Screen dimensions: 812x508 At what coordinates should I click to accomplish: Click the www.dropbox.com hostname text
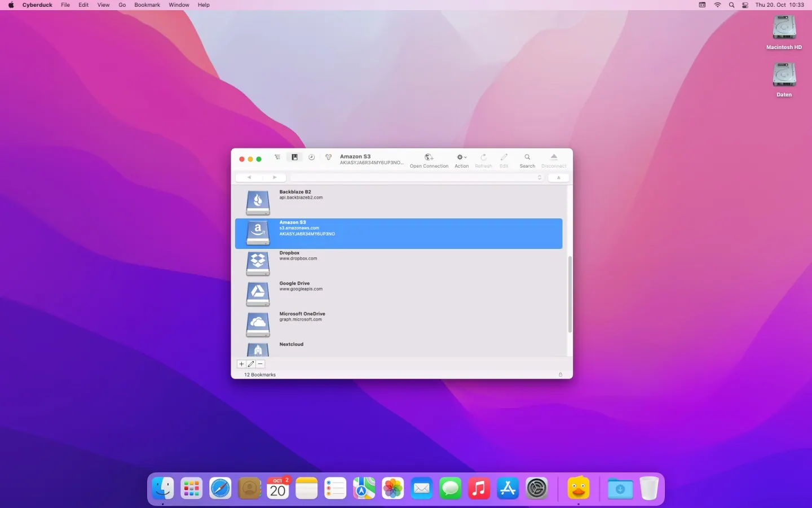point(298,259)
